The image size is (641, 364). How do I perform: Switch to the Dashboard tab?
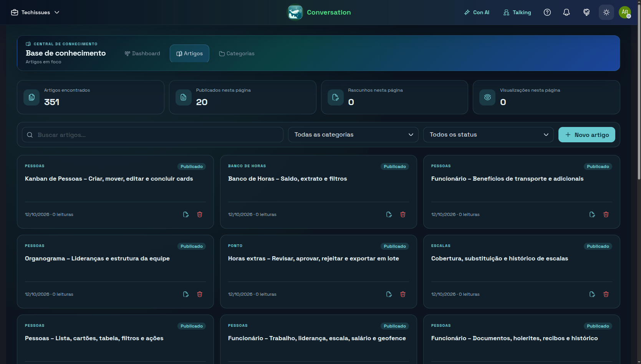(142, 53)
